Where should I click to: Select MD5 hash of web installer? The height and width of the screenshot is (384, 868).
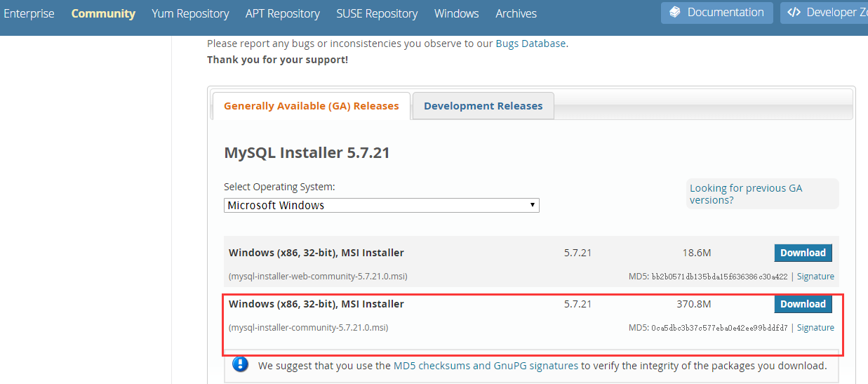[x=719, y=277]
